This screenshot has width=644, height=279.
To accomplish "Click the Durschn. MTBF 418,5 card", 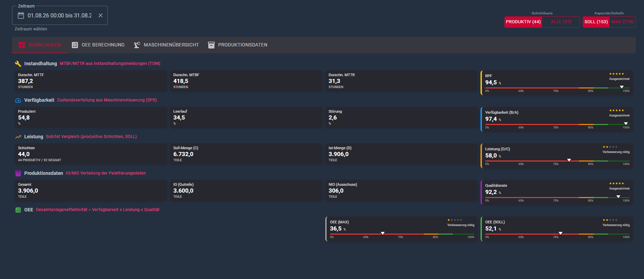I will click(x=246, y=81).
